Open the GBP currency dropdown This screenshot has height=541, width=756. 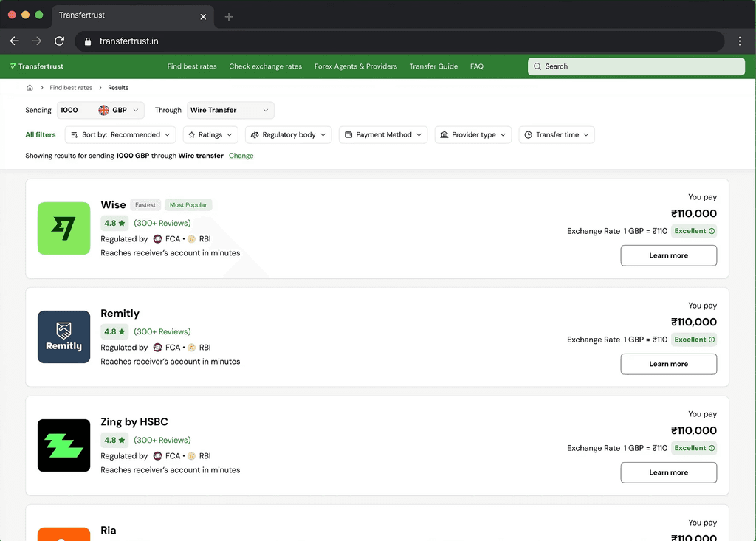click(x=120, y=111)
